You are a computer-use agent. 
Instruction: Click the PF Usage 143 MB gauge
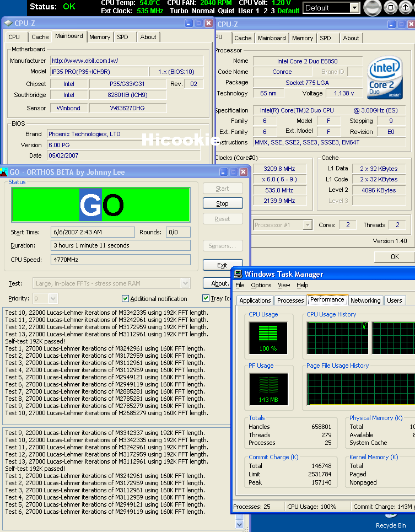pyautogui.click(x=268, y=390)
